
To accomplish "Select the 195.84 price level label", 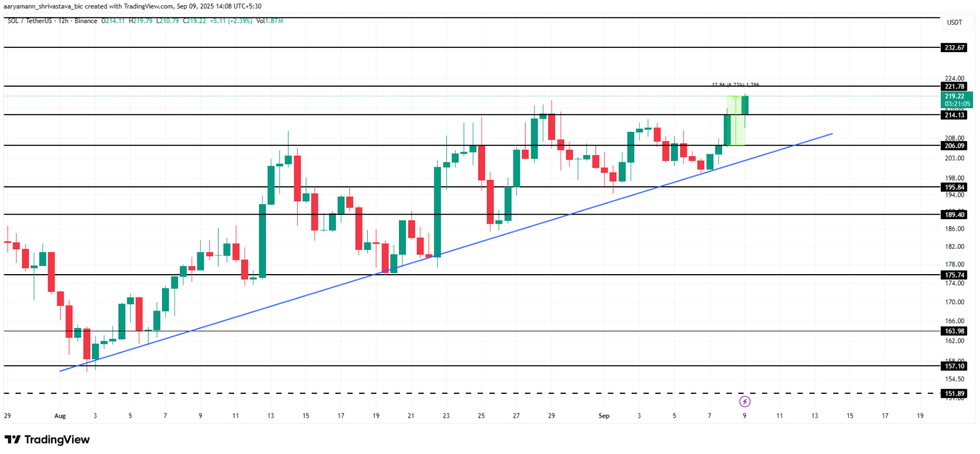I will click(955, 187).
